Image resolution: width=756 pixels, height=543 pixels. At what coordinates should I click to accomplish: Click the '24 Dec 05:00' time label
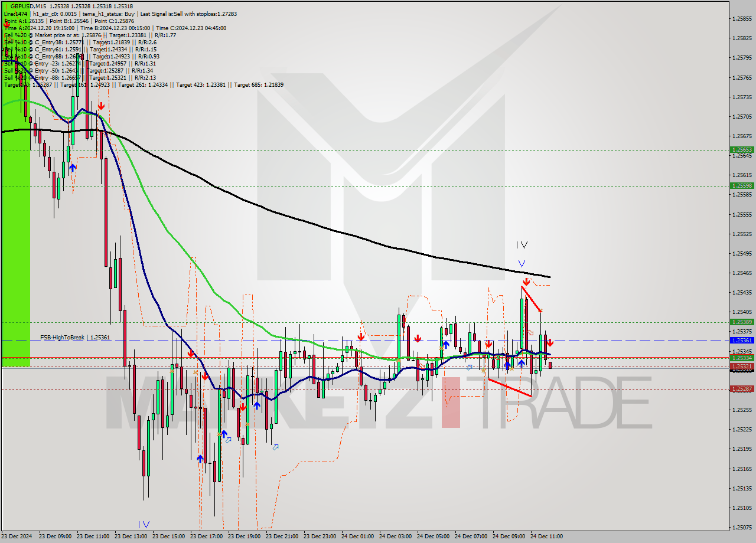(x=433, y=537)
